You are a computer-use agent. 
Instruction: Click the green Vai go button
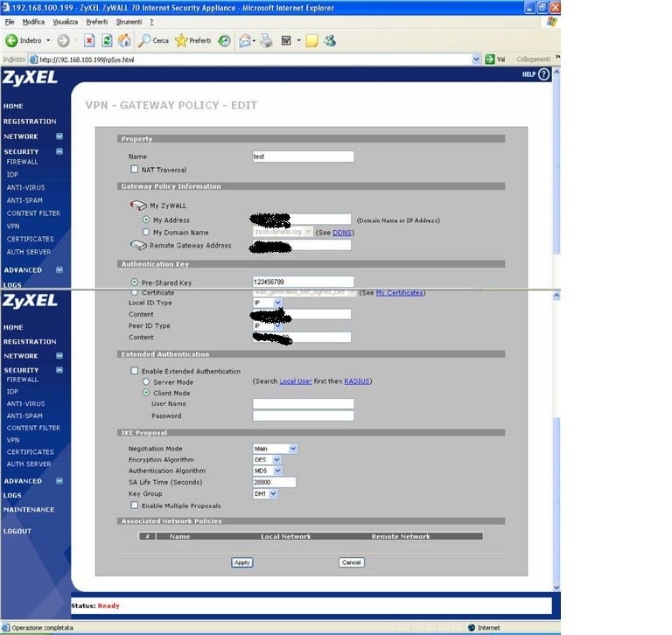[x=489, y=59]
